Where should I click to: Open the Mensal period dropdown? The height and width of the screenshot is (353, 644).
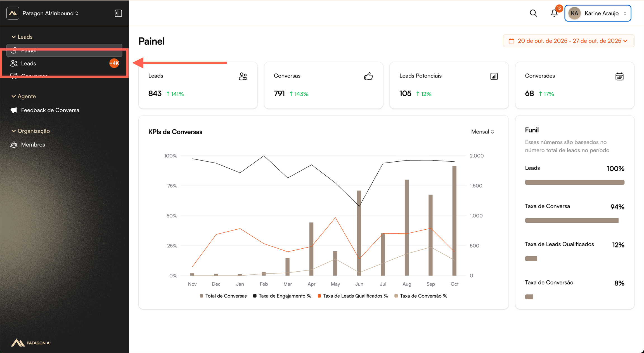(482, 132)
